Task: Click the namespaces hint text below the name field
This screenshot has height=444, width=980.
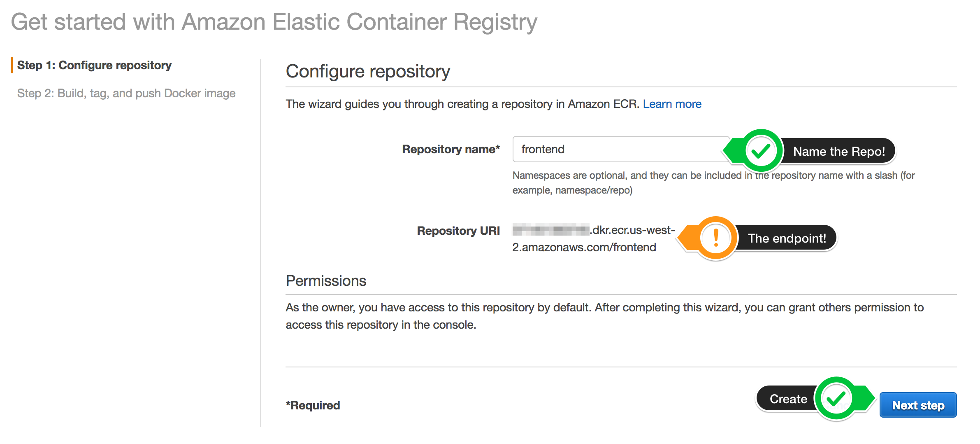Action: point(713,182)
